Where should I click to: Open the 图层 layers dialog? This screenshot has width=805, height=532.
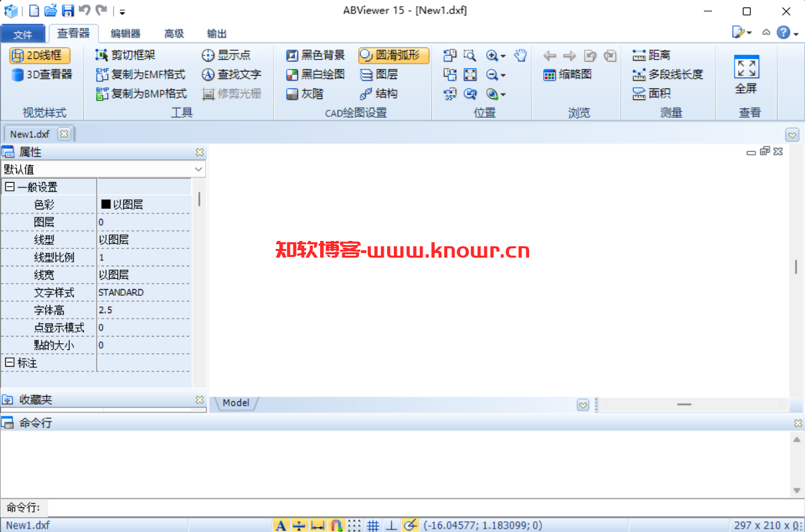pos(379,74)
